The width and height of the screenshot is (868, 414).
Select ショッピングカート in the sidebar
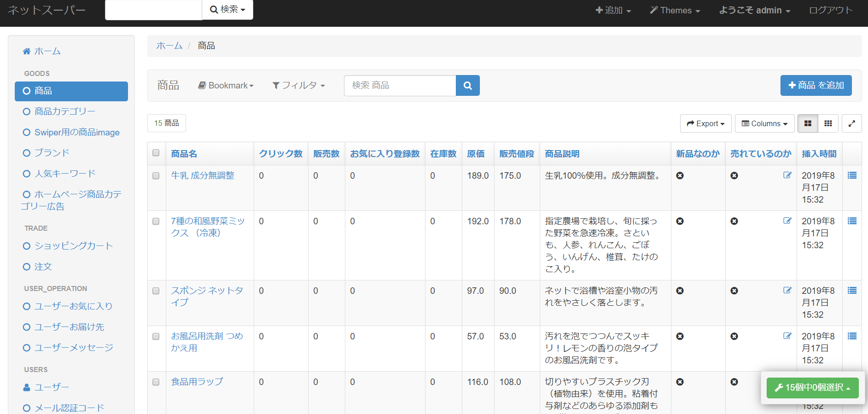pyautogui.click(x=71, y=246)
